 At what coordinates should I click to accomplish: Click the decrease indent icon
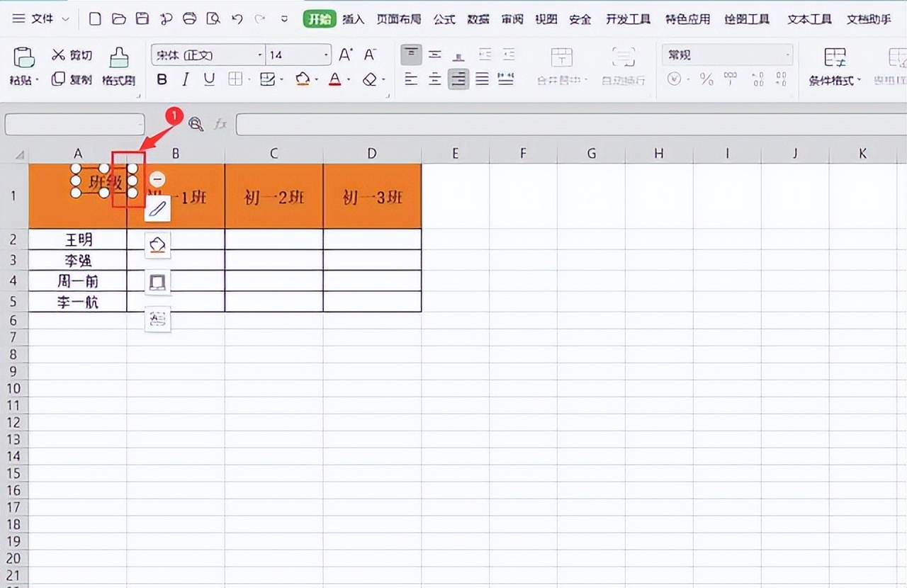[x=485, y=55]
